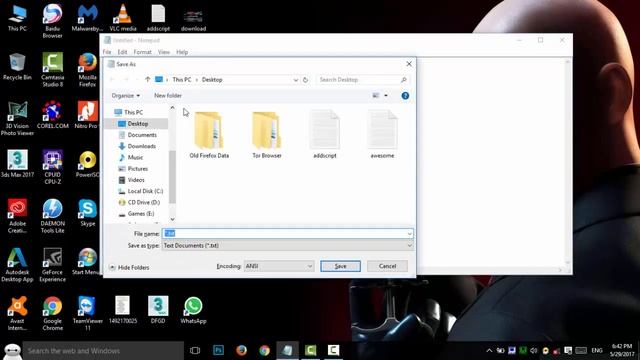
Task: Select Music in navigation tree
Action: tap(135, 157)
